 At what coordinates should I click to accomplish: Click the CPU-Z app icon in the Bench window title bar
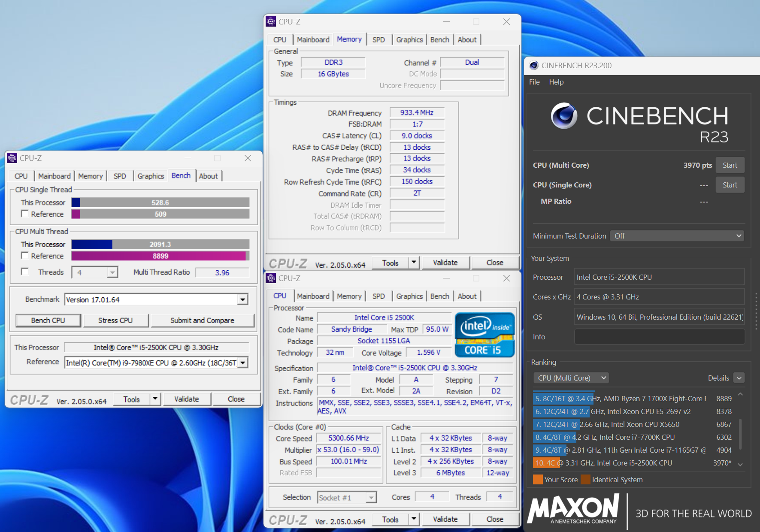(12, 158)
